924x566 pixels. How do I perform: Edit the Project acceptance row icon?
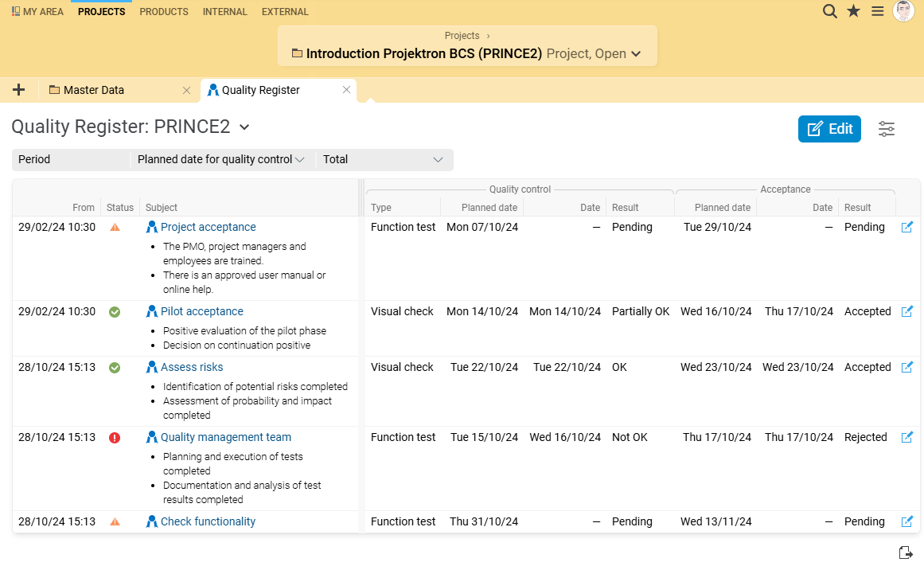(x=907, y=227)
